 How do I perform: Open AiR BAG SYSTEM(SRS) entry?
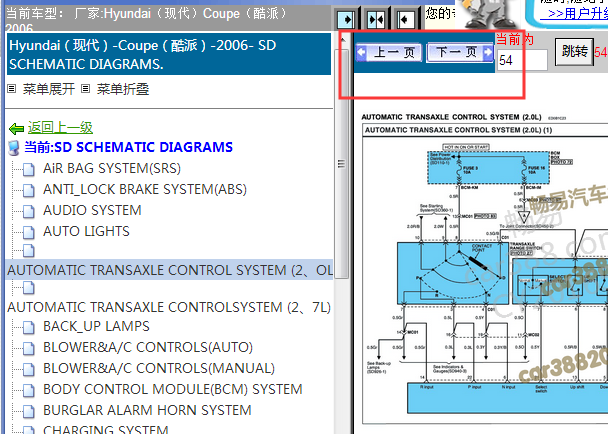coord(112,168)
